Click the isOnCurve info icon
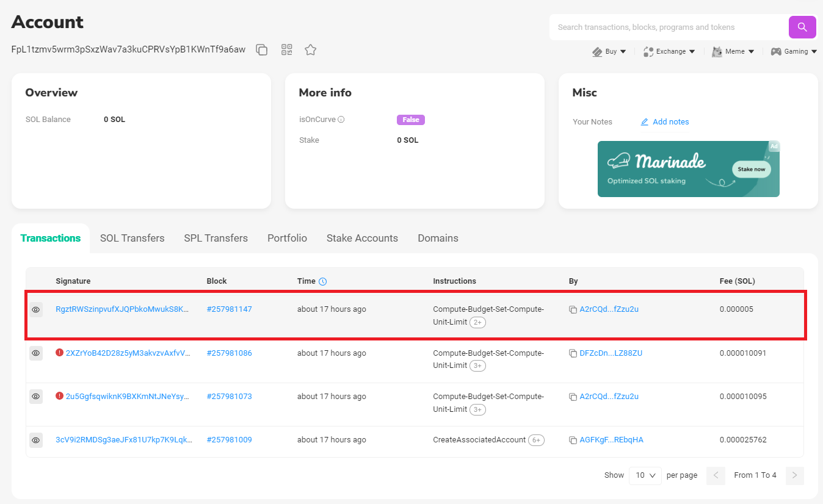This screenshot has width=823, height=504. point(341,120)
